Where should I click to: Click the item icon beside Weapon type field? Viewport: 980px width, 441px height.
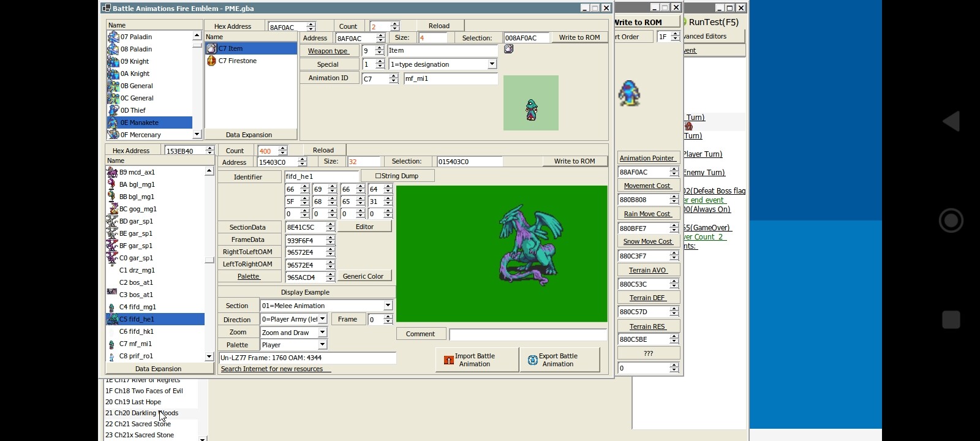coord(508,49)
